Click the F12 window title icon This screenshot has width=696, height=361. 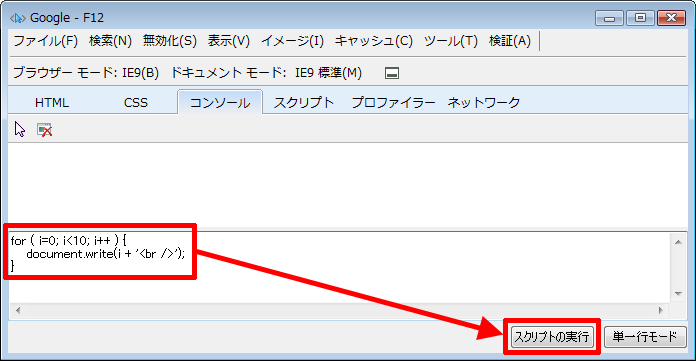coord(18,18)
